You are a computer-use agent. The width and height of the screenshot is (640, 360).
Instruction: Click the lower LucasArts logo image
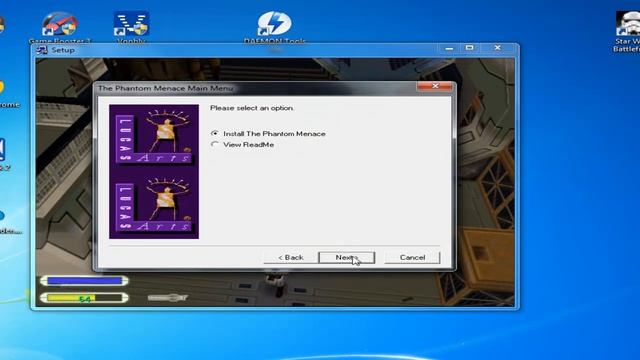154,204
